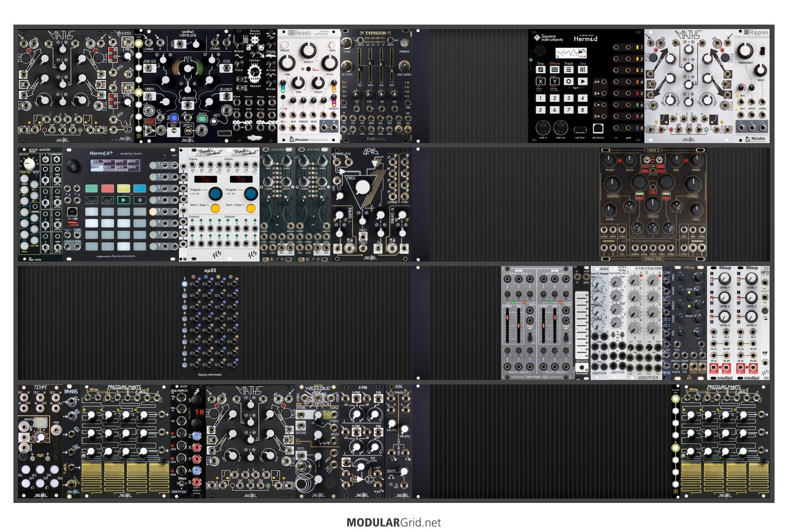This screenshot has height=532, width=788.
Task: Click the Effects wave icon button on Hermod
Action: pyautogui.click(x=554, y=70)
